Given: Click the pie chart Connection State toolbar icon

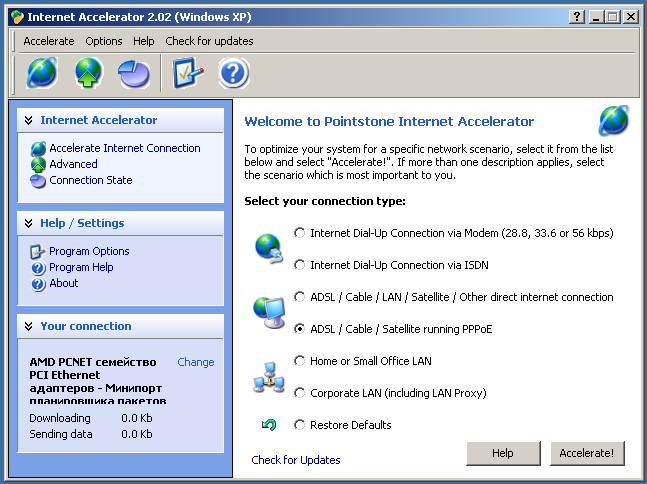Looking at the screenshot, I should click(134, 74).
